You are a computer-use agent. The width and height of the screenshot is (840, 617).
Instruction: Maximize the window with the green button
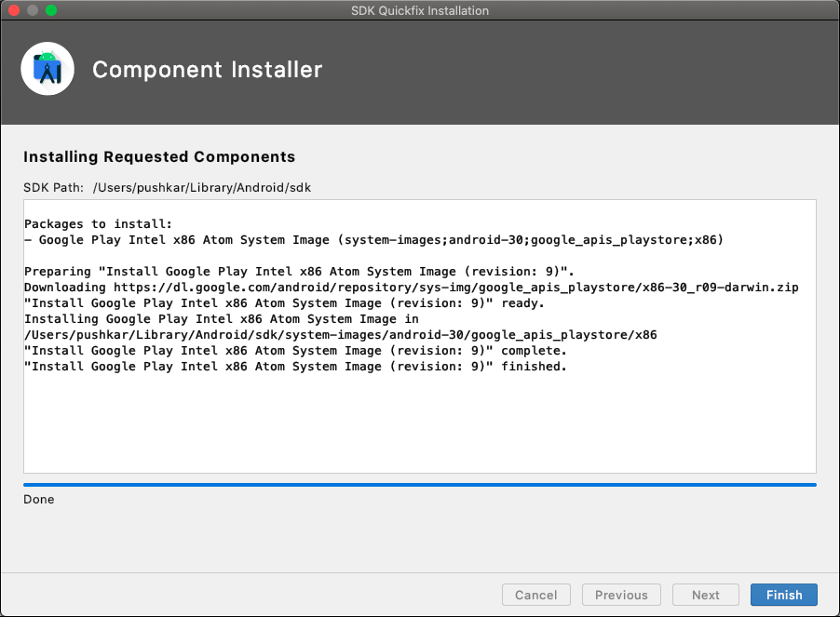pos(51,10)
